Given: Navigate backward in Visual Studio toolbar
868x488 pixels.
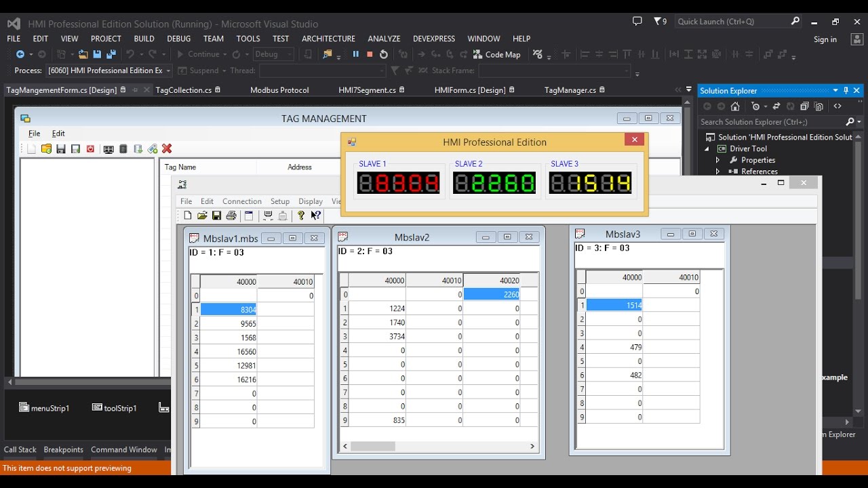Looking at the screenshot, I should [x=20, y=54].
